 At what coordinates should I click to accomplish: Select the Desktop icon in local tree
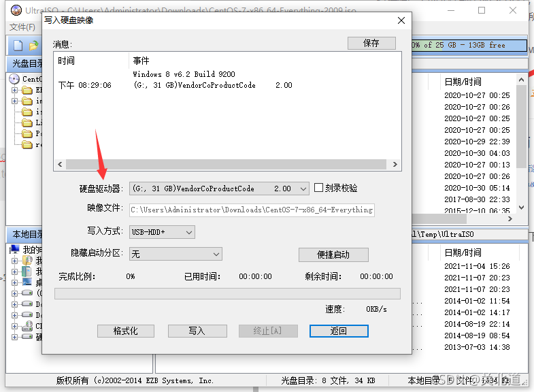(27, 282)
